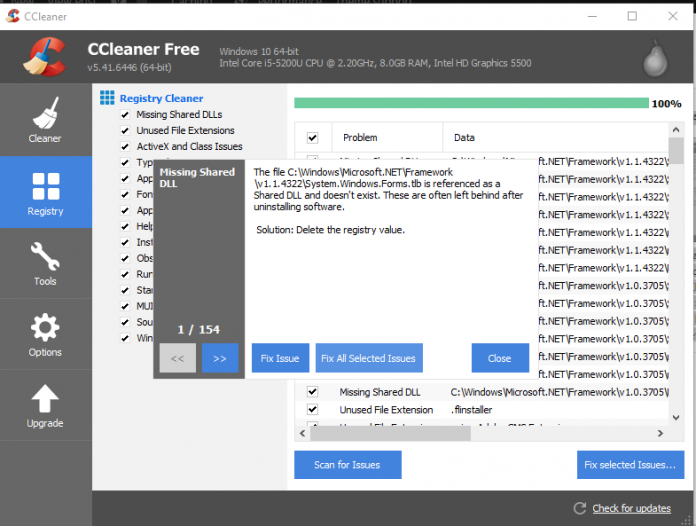Image resolution: width=696 pixels, height=526 pixels.
Task: Click the CCleaner title bar icon
Action: (x=12, y=16)
